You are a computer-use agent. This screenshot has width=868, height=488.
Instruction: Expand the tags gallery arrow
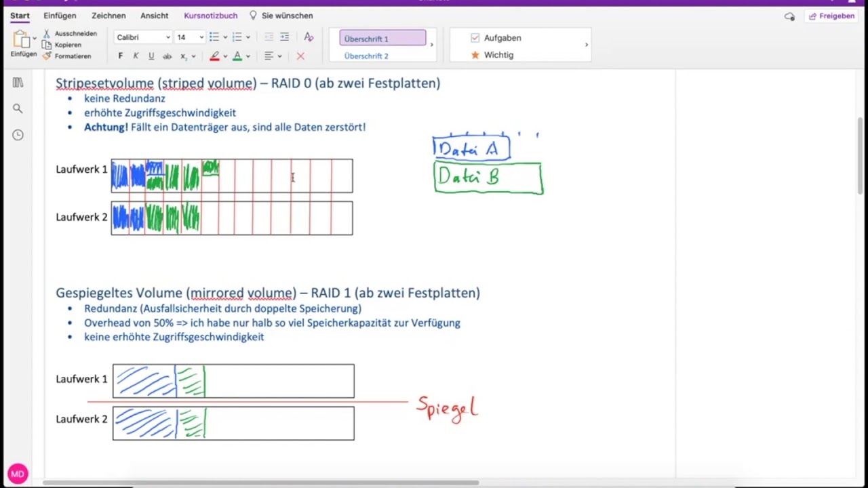point(587,45)
